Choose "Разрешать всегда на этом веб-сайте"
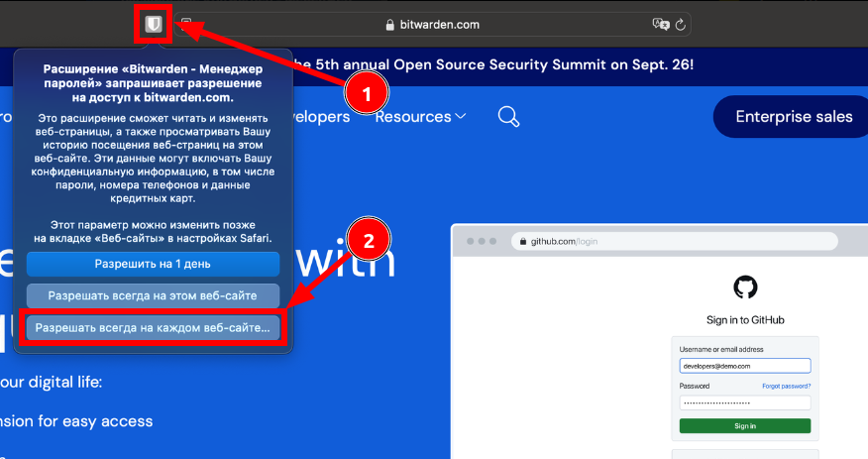 coord(153,295)
